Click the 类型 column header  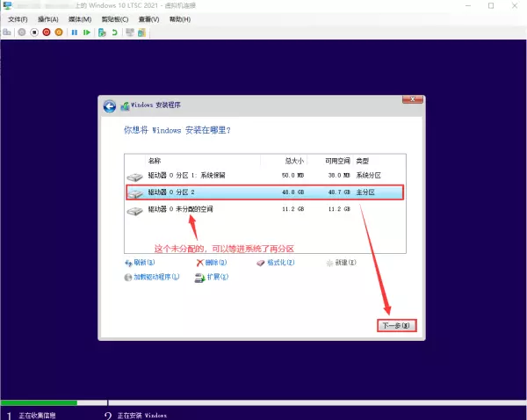coord(362,161)
